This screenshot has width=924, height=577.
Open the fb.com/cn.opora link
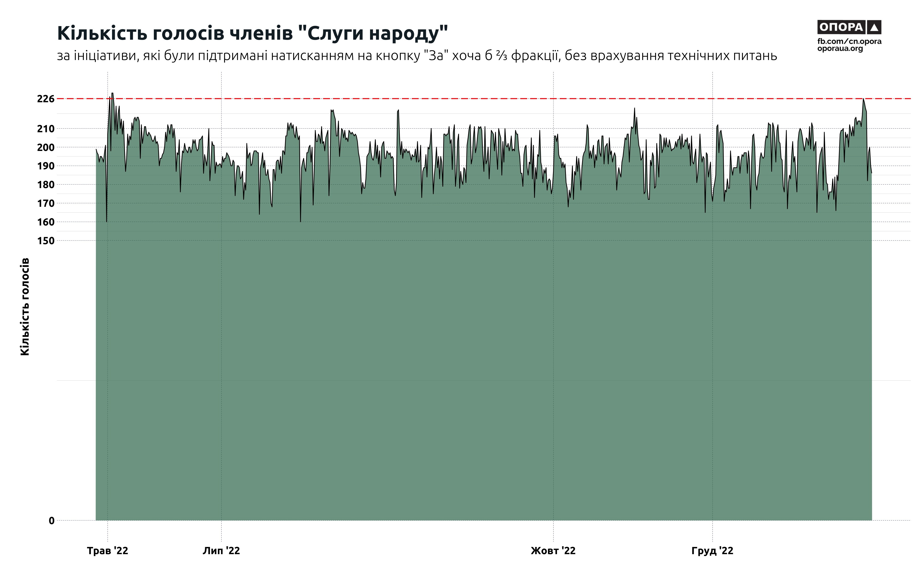pos(849,41)
